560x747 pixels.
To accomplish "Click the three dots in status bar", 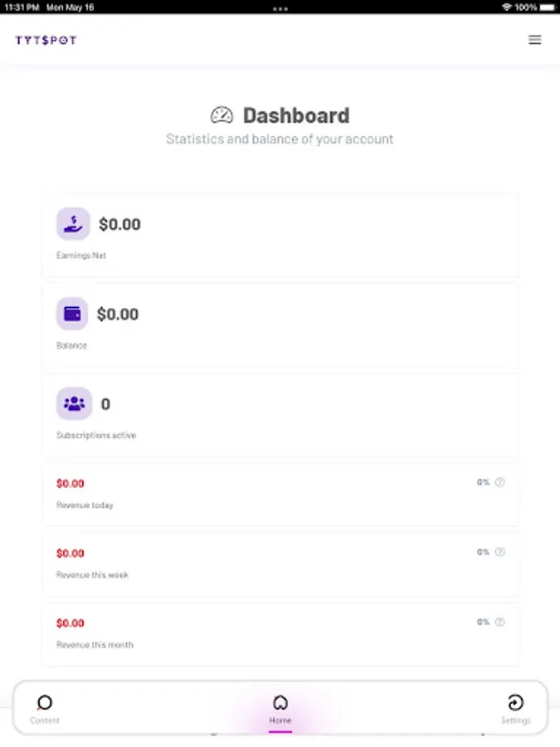I will click(x=280, y=8).
